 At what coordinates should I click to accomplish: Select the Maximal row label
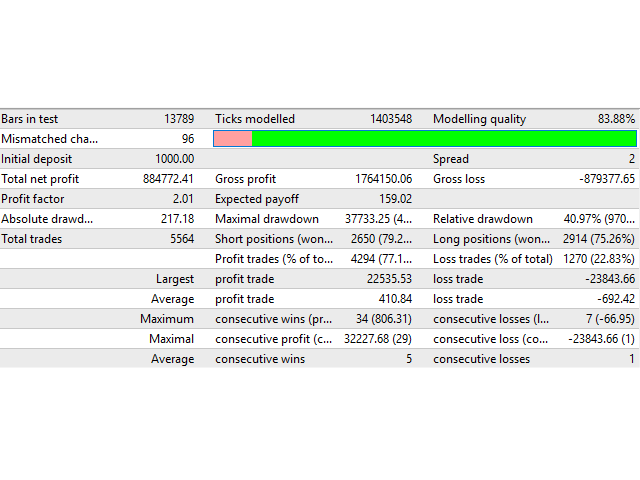pos(171,339)
